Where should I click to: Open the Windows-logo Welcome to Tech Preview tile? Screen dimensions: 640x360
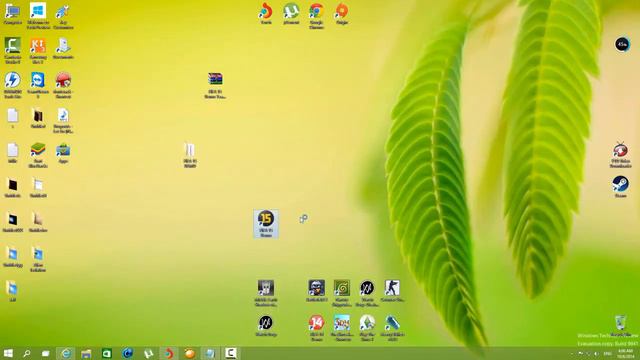tap(38, 11)
